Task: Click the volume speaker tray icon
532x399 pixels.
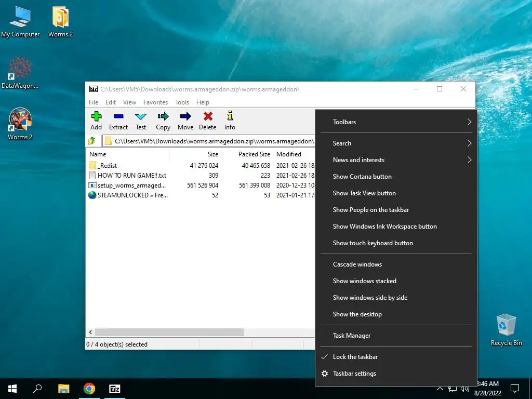Action: click(465, 389)
